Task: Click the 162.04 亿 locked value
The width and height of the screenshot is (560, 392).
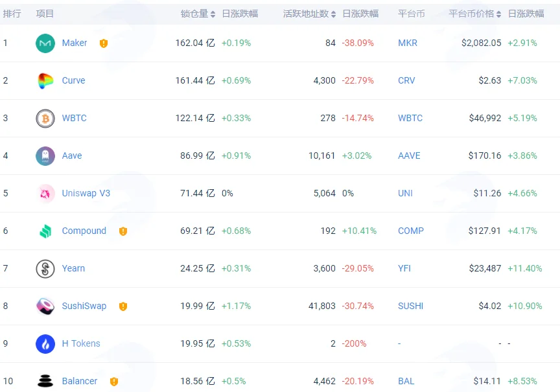Action: point(195,43)
